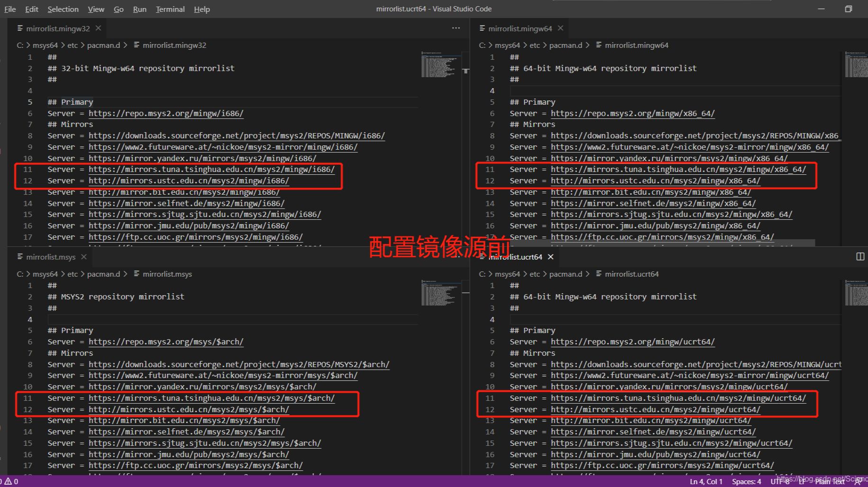Select line 7 in mirrorlist.ucrt64 via gutter
The height and width of the screenshot is (487, 868).
[492, 353]
